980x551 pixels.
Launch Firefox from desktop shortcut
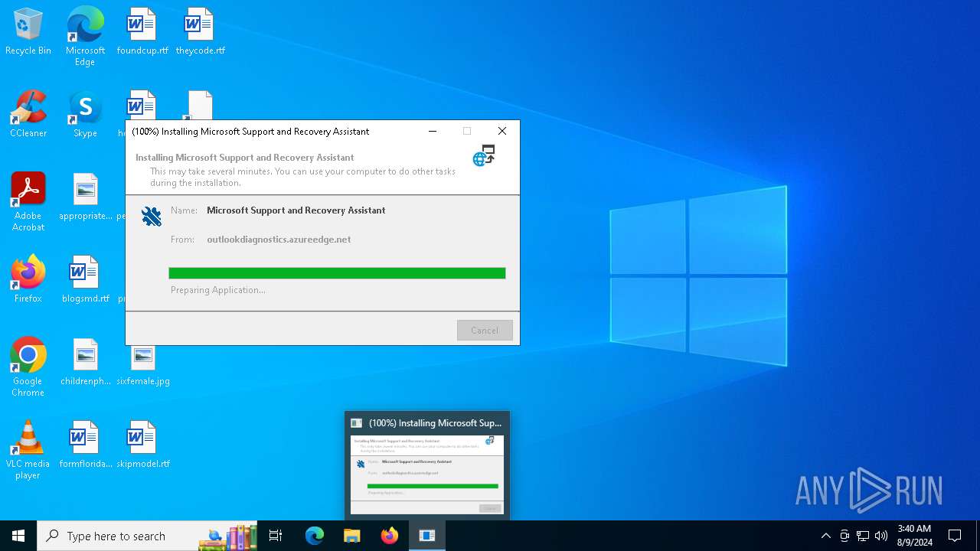[28, 279]
